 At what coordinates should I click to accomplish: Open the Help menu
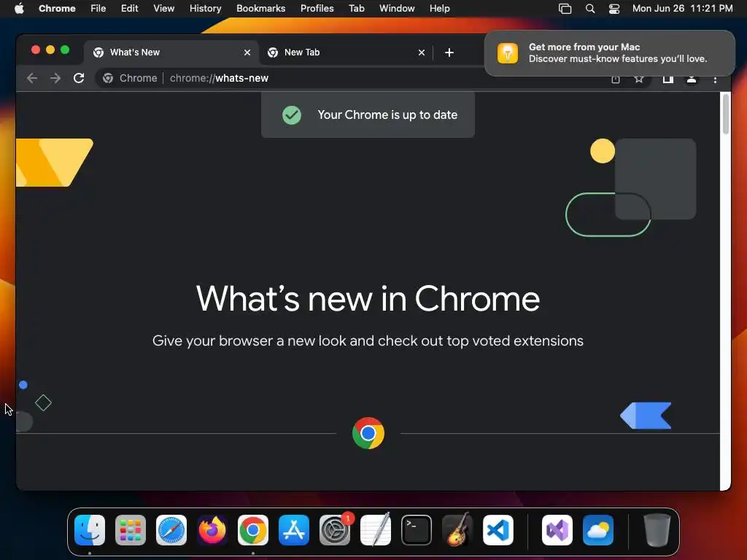click(x=439, y=9)
